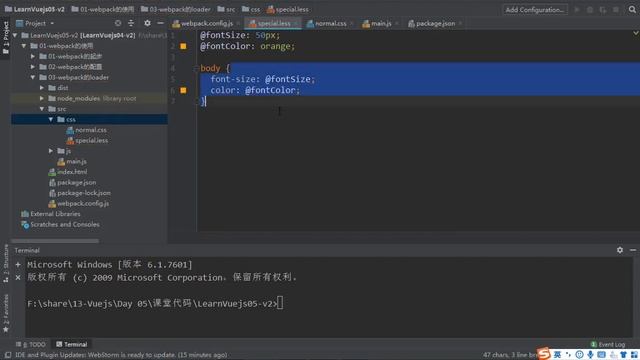The width and height of the screenshot is (640, 360).
Task: Click IDE and Plugin Updates status message
Action: coord(121,355)
